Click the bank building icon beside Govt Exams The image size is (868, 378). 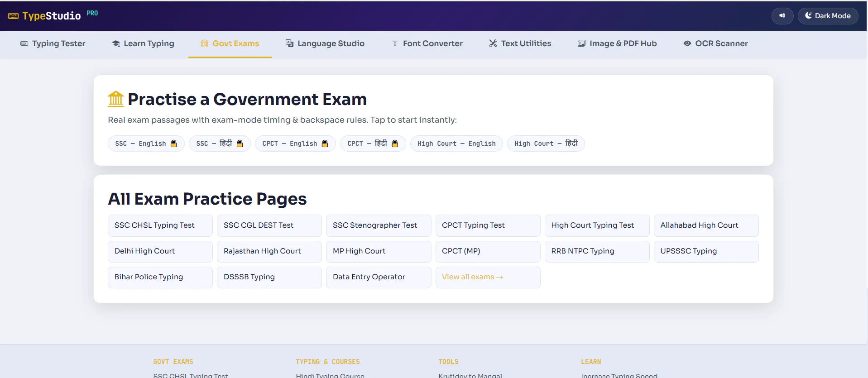click(205, 43)
